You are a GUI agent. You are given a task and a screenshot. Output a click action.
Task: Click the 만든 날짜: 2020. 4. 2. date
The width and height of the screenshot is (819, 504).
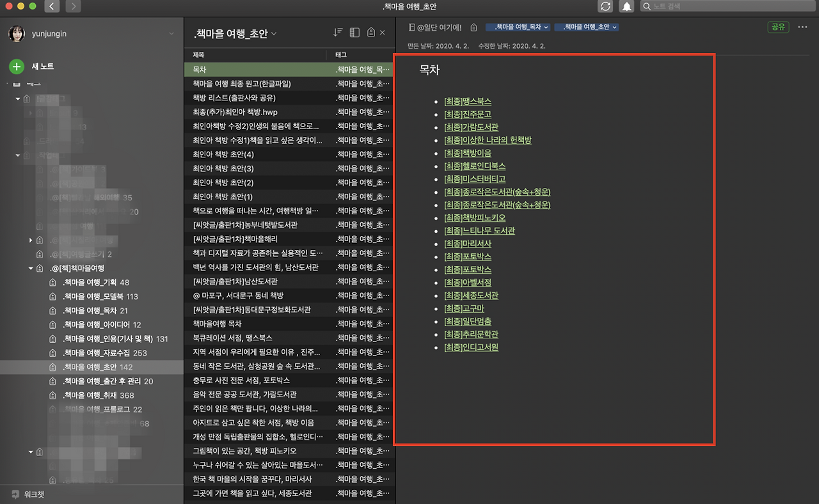tap(438, 46)
